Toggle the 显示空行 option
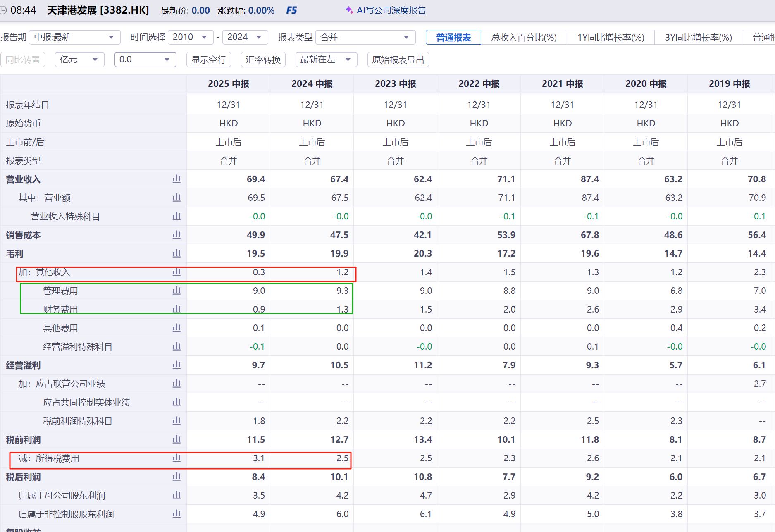 tap(208, 60)
